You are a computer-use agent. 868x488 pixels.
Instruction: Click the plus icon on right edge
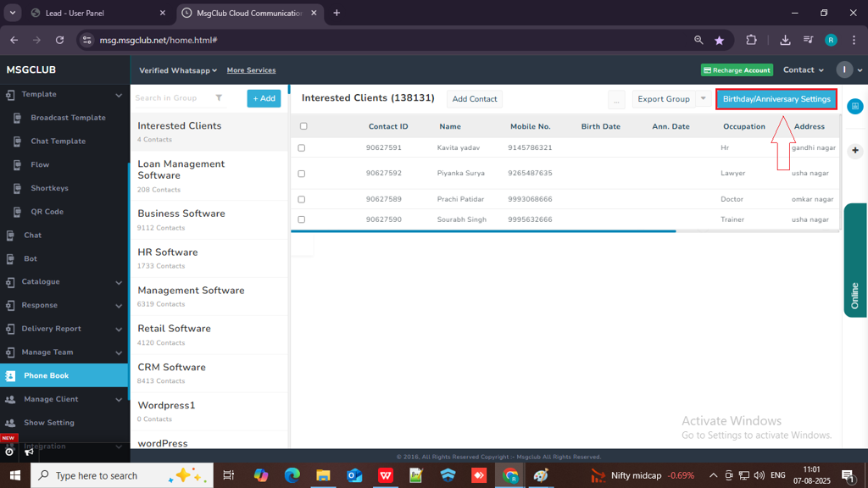click(855, 151)
